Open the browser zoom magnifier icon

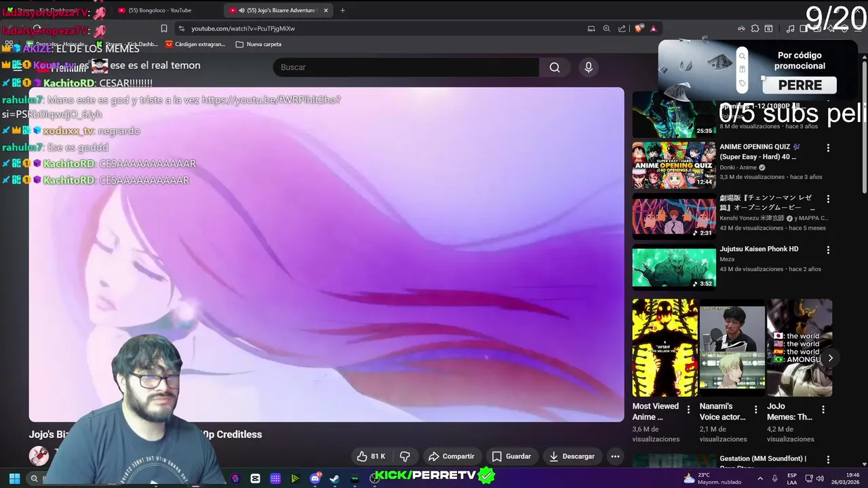[607, 28]
